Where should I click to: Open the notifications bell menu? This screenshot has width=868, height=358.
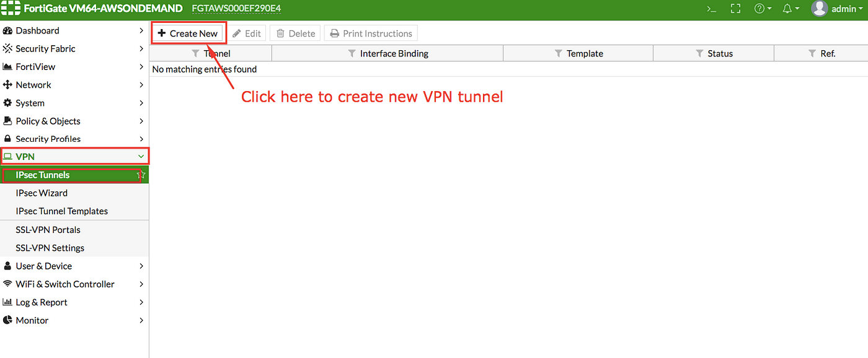pyautogui.click(x=790, y=9)
